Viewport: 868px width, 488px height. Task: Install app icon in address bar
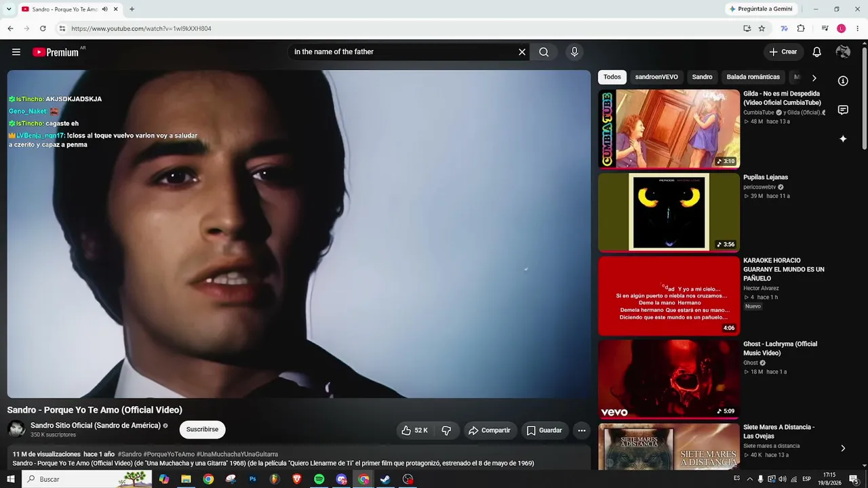(x=747, y=28)
